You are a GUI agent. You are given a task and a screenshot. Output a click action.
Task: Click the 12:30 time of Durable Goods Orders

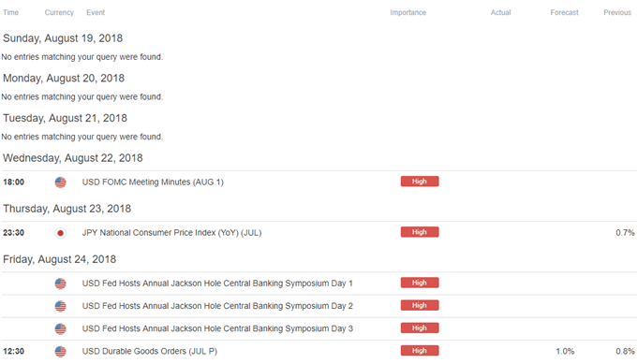[13, 352]
